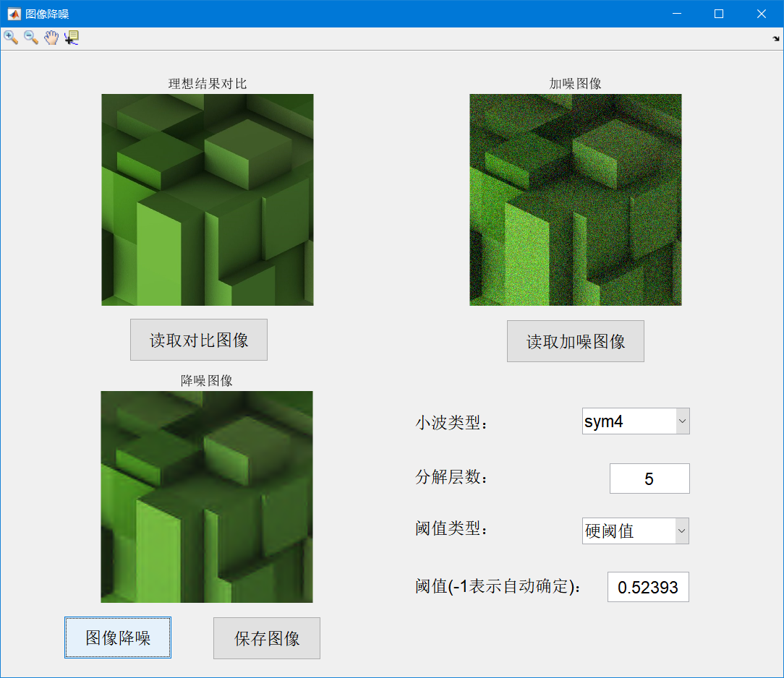Click the 读取加噪图像 button
The height and width of the screenshot is (678, 784).
point(576,341)
